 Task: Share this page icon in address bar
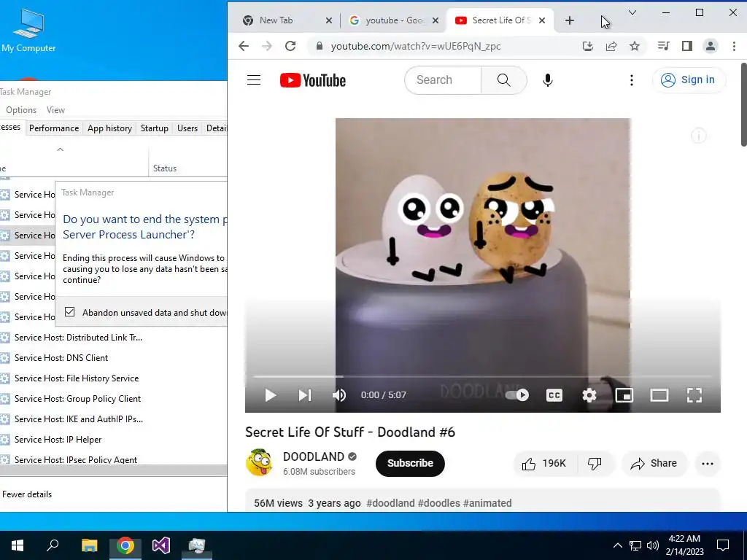(611, 46)
